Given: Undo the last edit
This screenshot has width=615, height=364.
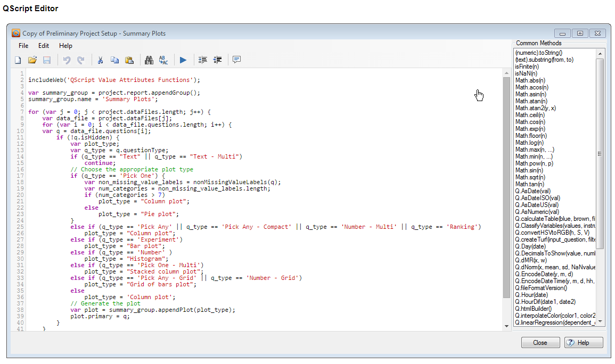Looking at the screenshot, I should pyautogui.click(x=67, y=60).
